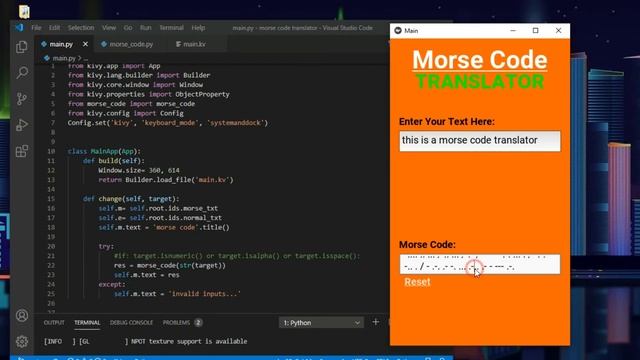Click the 'class MainApp(App):' code line

click(104, 151)
